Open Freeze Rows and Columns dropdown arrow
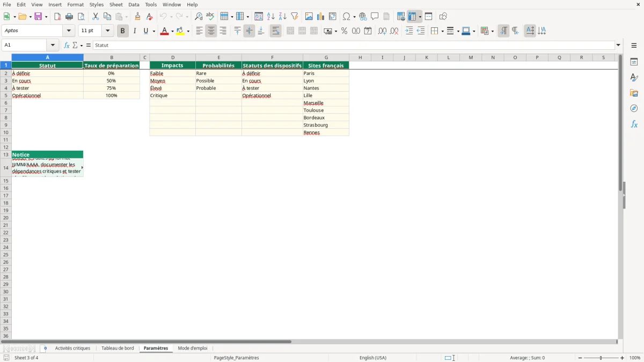Viewport: 644px width, 362px height. [420, 17]
